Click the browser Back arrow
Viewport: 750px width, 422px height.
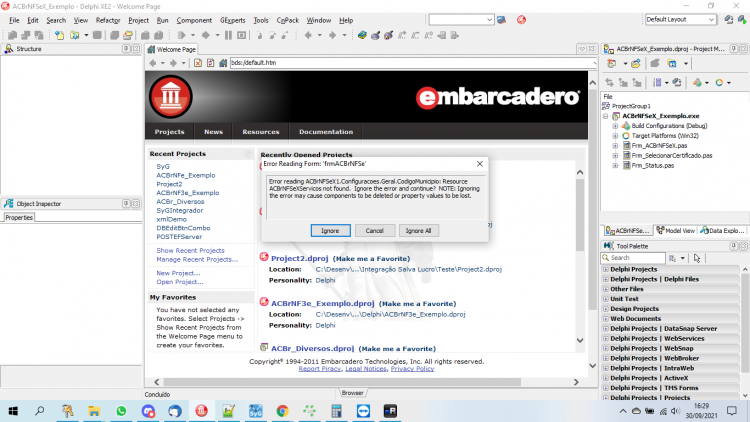pos(153,63)
